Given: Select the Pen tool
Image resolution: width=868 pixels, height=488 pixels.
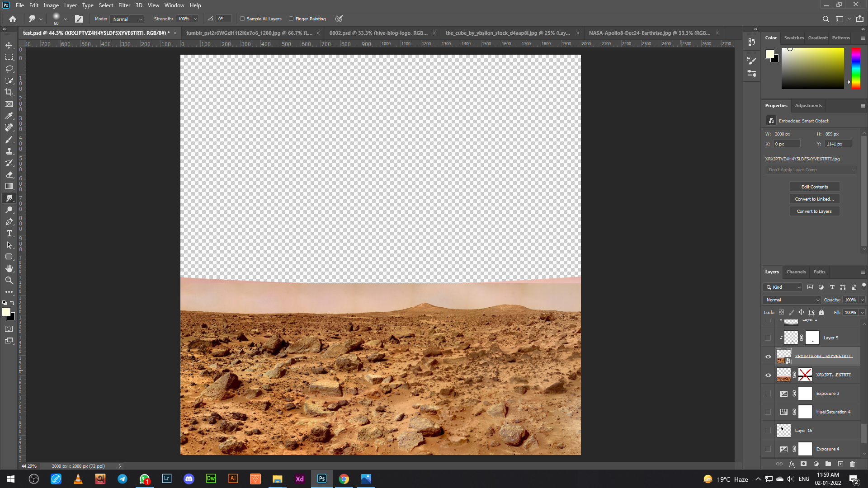Looking at the screenshot, I should [x=9, y=221].
